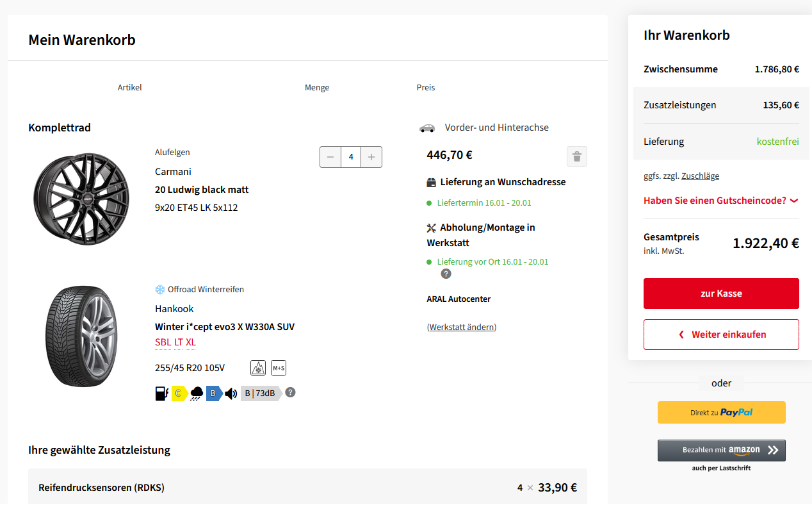
Task: Click the quantity field showing 4
Action: click(351, 157)
